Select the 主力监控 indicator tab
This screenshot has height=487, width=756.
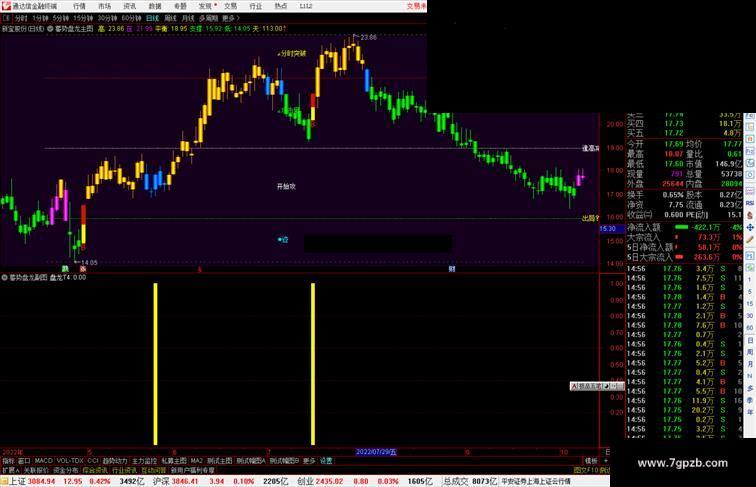[x=144, y=461]
